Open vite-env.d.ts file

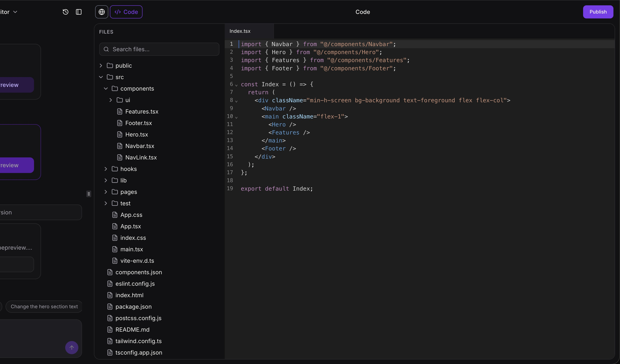[x=137, y=261]
